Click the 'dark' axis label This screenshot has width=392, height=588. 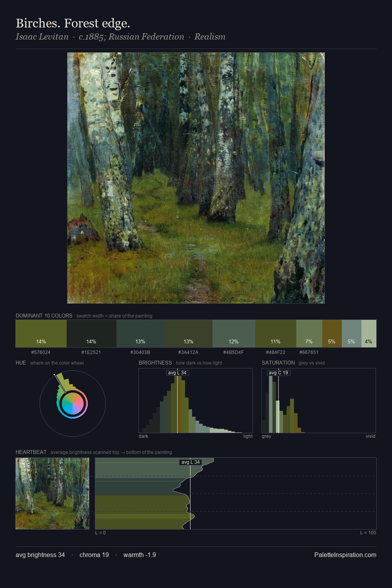(x=143, y=436)
